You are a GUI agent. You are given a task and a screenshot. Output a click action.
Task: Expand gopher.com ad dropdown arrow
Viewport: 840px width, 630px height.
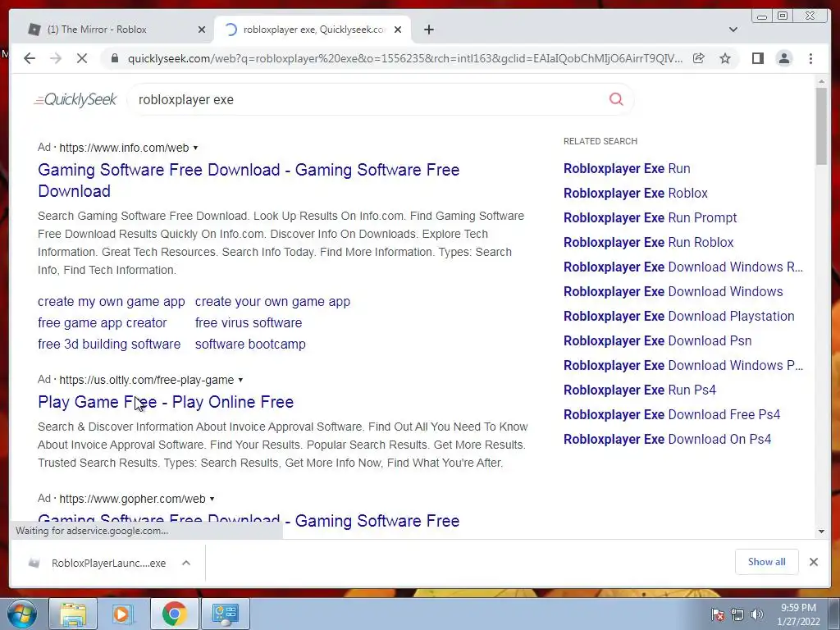(212, 499)
